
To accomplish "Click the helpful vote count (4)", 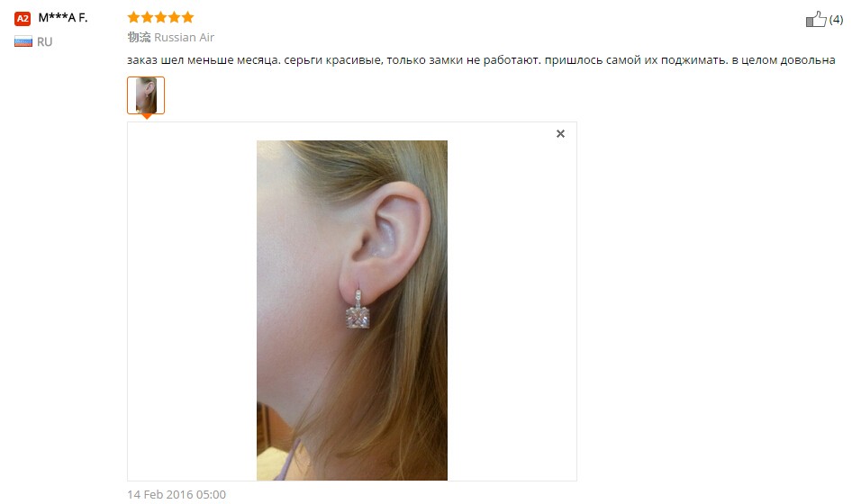I will pos(837,20).
